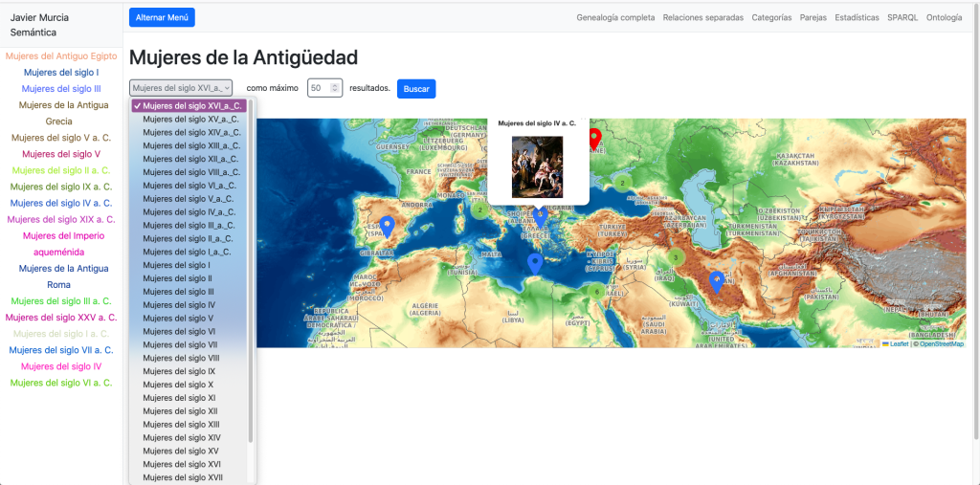
Task: Open 'Mujeres del Antiguo Egipto' sidebar link
Action: tap(60, 55)
